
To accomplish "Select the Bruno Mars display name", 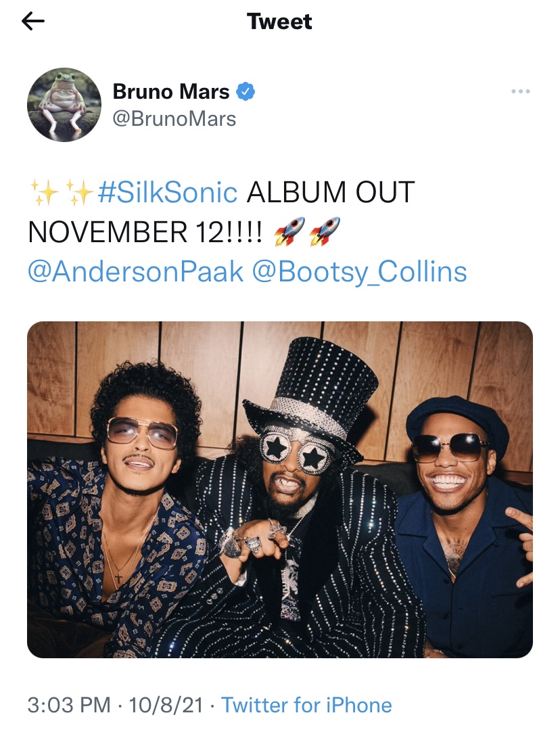I will [x=171, y=91].
